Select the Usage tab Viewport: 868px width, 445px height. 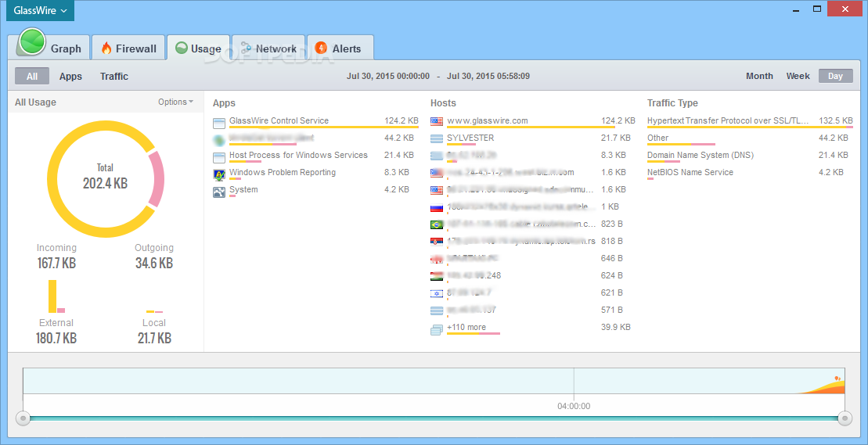(198, 48)
